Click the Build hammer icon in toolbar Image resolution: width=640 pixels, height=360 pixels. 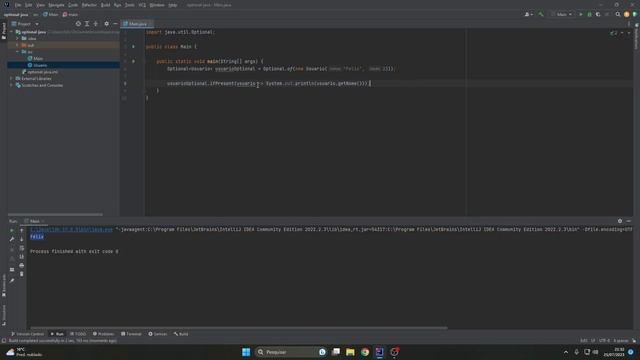click(x=541, y=14)
